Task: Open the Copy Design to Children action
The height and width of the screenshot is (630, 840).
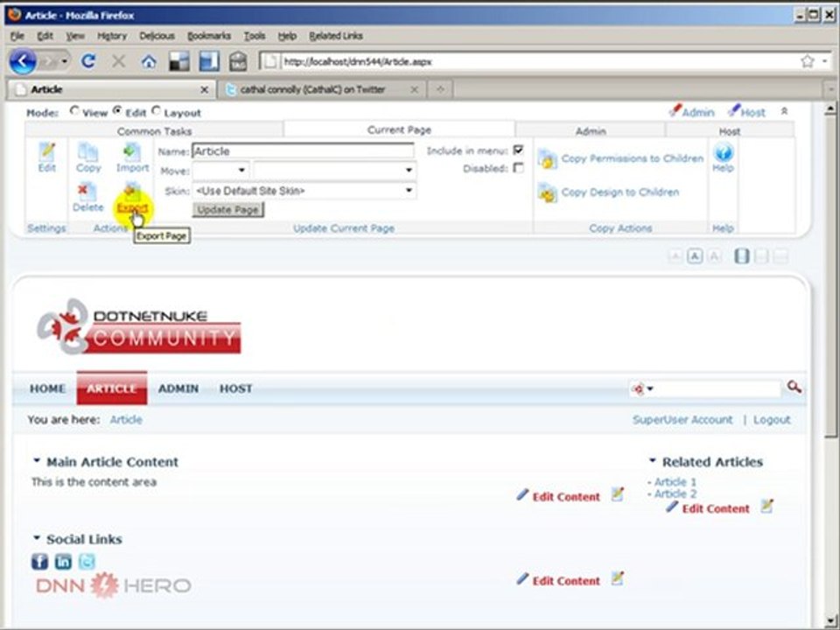Action: click(x=619, y=192)
